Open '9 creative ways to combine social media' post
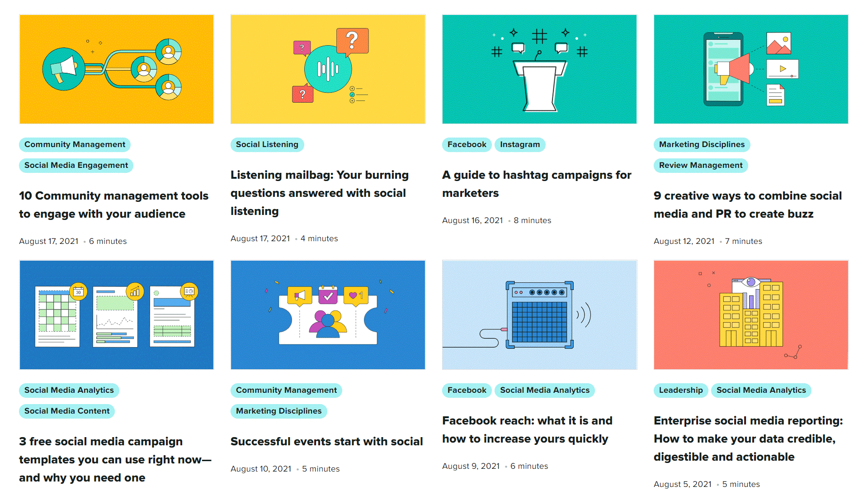Image resolution: width=868 pixels, height=491 pixels. coord(747,205)
